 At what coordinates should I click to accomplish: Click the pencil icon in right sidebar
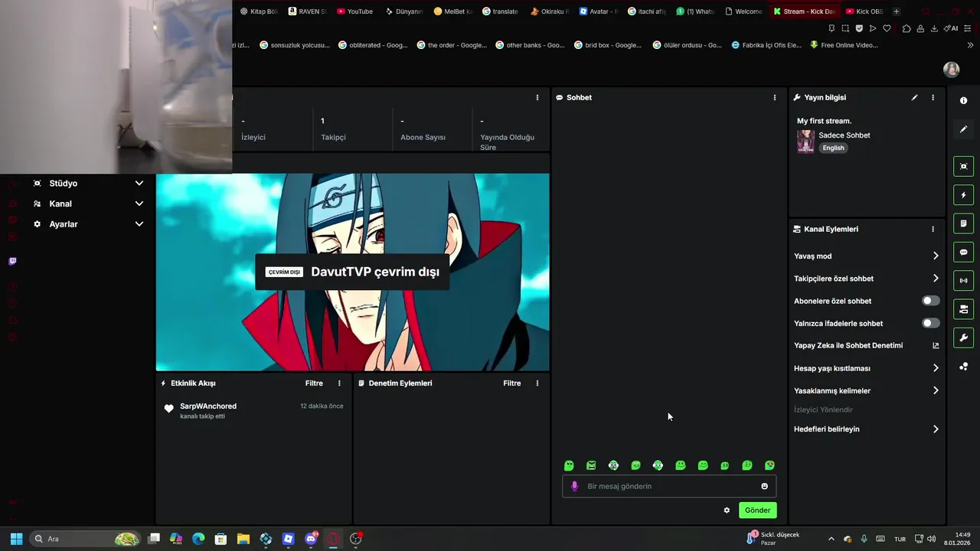[x=963, y=129]
